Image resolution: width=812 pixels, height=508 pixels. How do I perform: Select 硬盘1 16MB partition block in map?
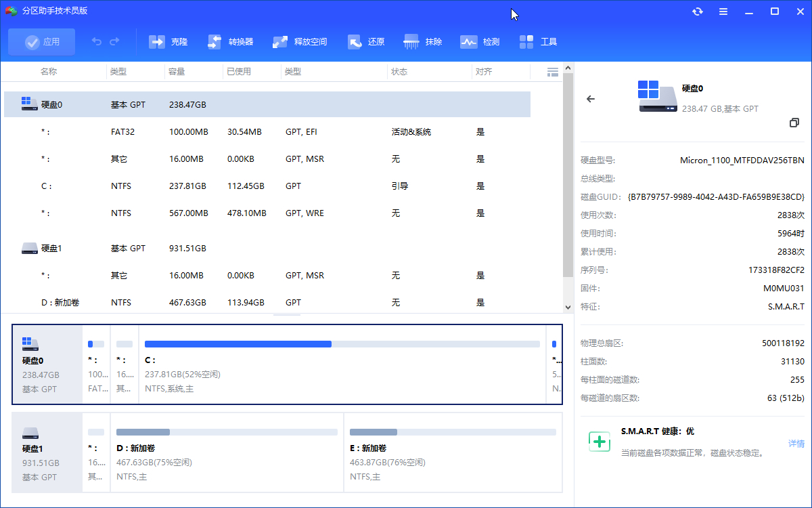pyautogui.click(x=96, y=452)
